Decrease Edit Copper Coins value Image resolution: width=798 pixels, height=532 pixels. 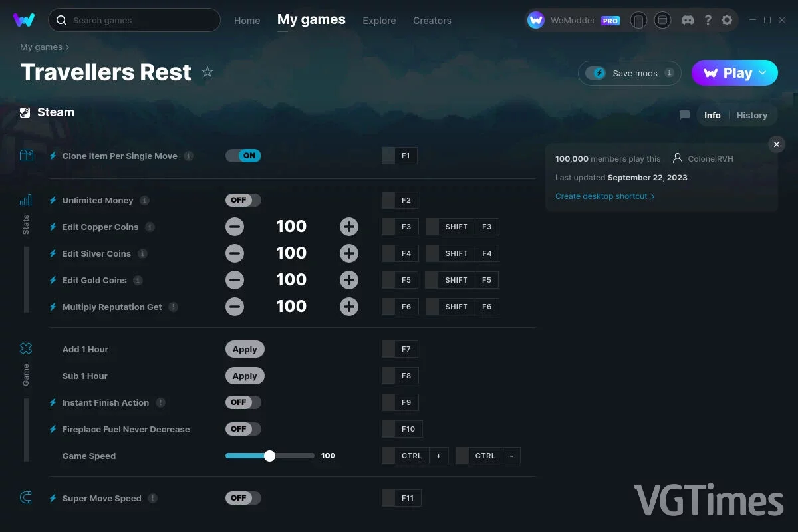235,227
